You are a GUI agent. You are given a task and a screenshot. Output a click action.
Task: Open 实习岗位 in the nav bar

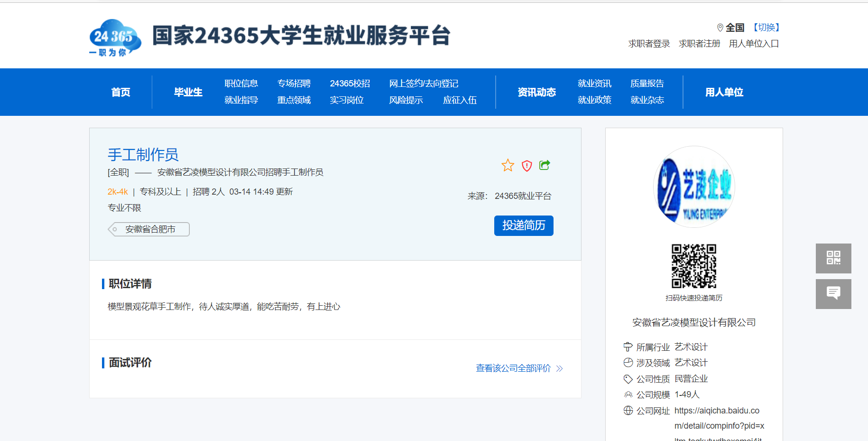click(347, 100)
